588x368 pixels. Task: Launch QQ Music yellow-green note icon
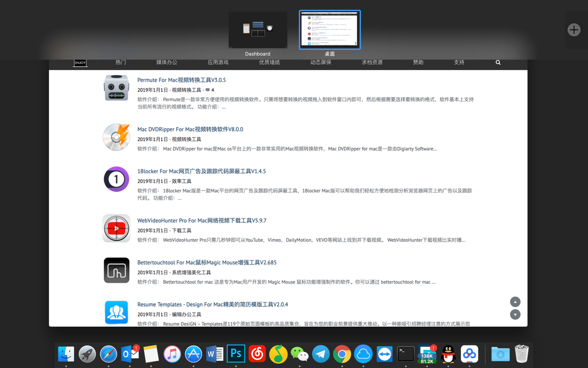coord(278,354)
